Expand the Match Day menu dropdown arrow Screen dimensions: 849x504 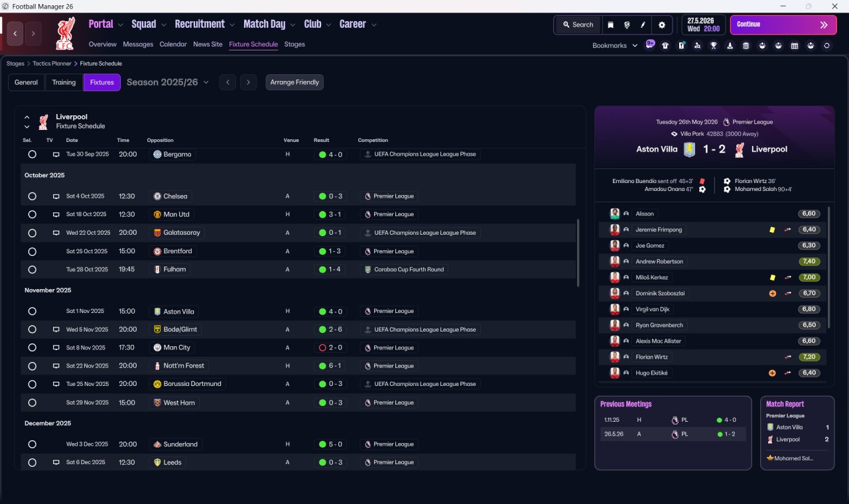[293, 25]
